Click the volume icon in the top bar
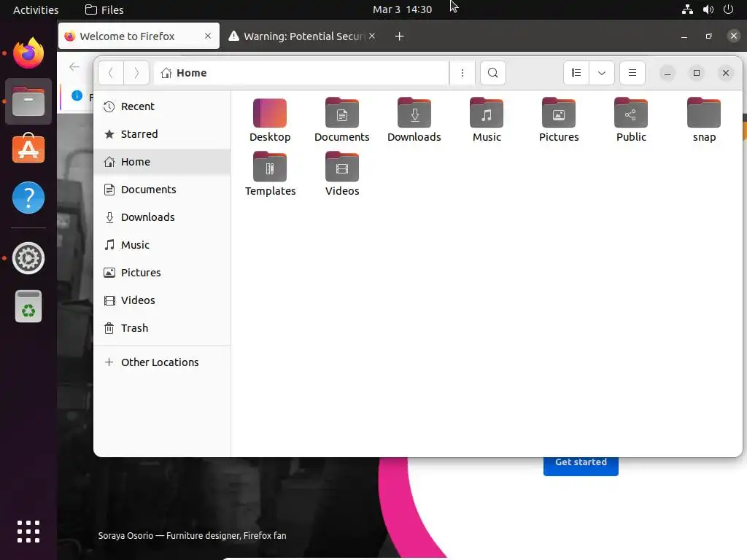Screen dimensions: 747x560 (708, 9)
